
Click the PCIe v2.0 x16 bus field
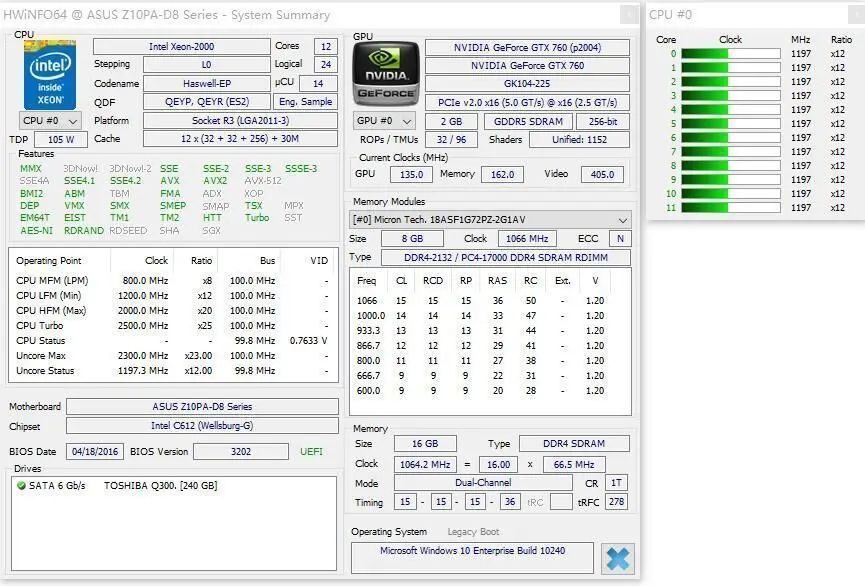(527, 103)
